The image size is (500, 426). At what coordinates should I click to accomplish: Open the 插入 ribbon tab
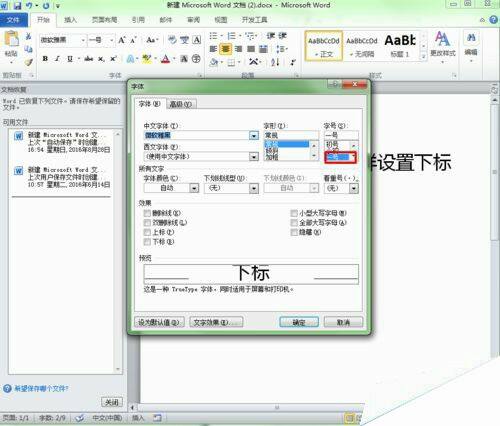[70, 20]
